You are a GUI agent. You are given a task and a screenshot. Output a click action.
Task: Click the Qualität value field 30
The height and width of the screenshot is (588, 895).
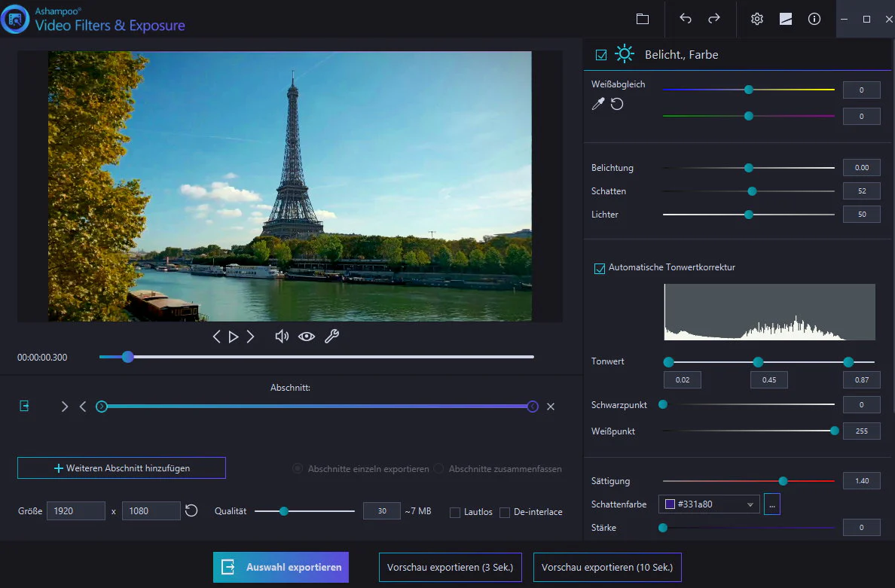coord(382,511)
